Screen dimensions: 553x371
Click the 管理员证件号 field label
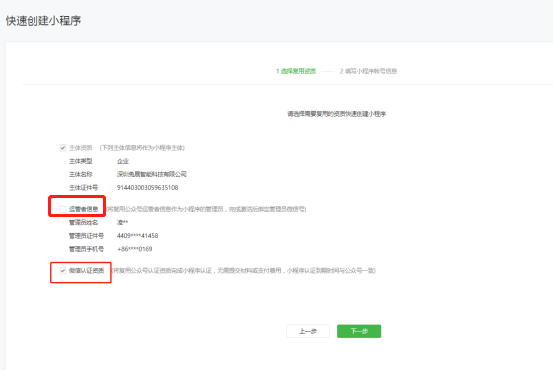(86, 236)
